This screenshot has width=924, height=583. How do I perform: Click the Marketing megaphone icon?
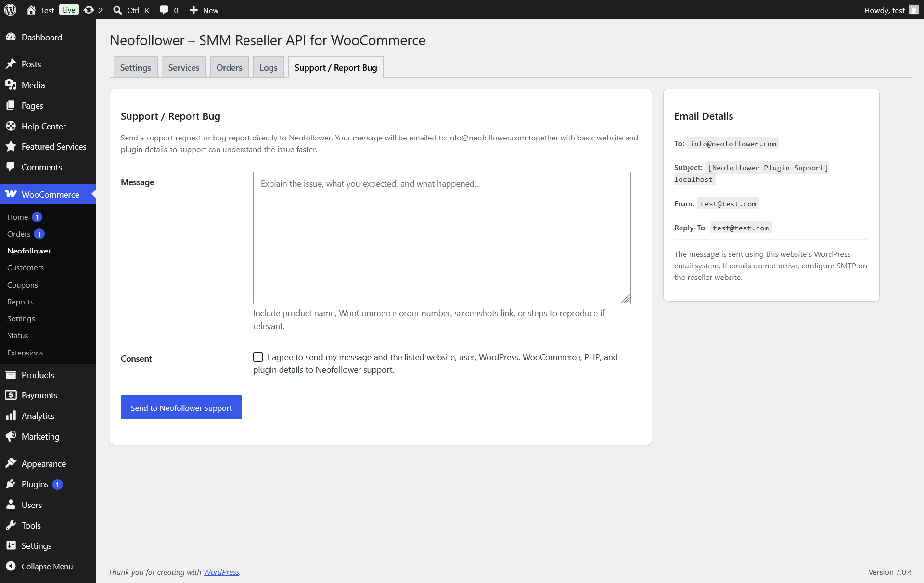[x=11, y=436]
